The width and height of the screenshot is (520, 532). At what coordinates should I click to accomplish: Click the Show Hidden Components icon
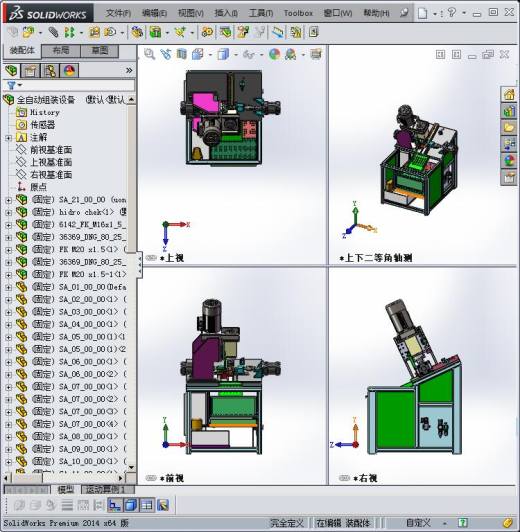(x=137, y=33)
